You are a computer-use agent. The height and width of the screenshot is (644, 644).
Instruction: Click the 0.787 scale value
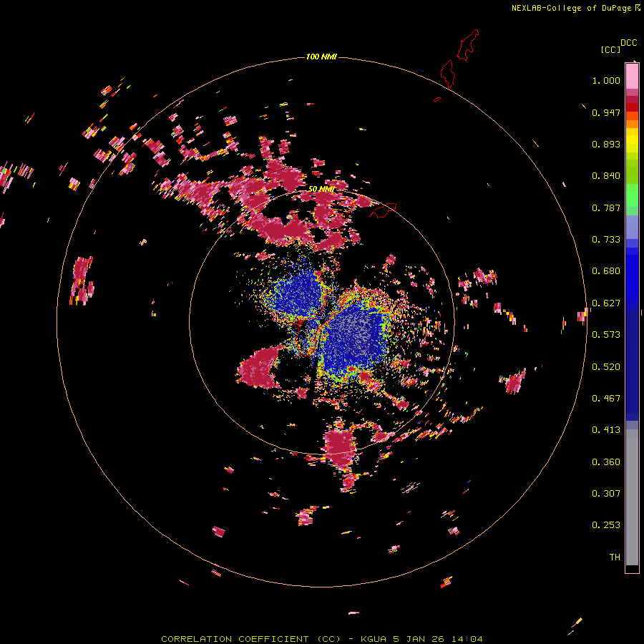(606, 208)
